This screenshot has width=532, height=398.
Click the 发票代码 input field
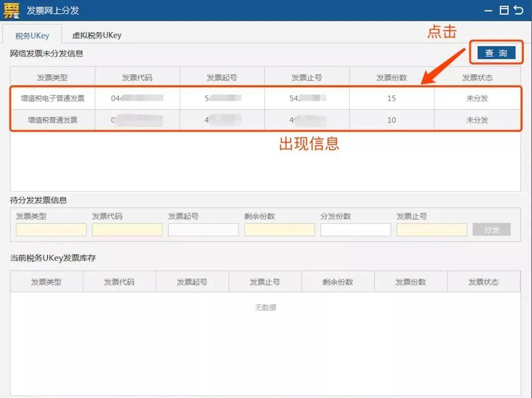pos(127,230)
